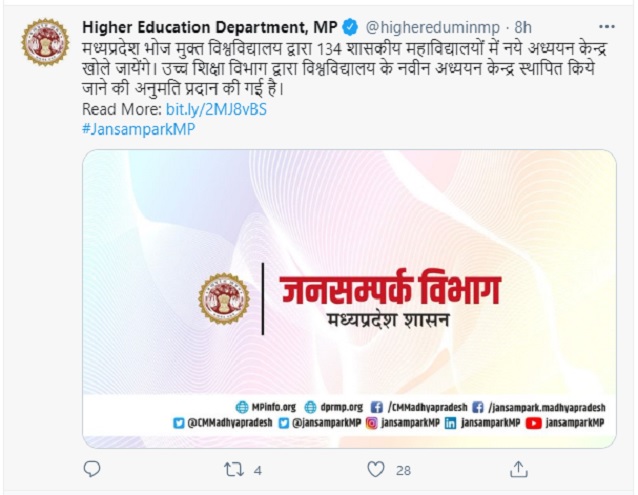
Task: Click the MPinfo.org globe icon
Action: (242, 407)
